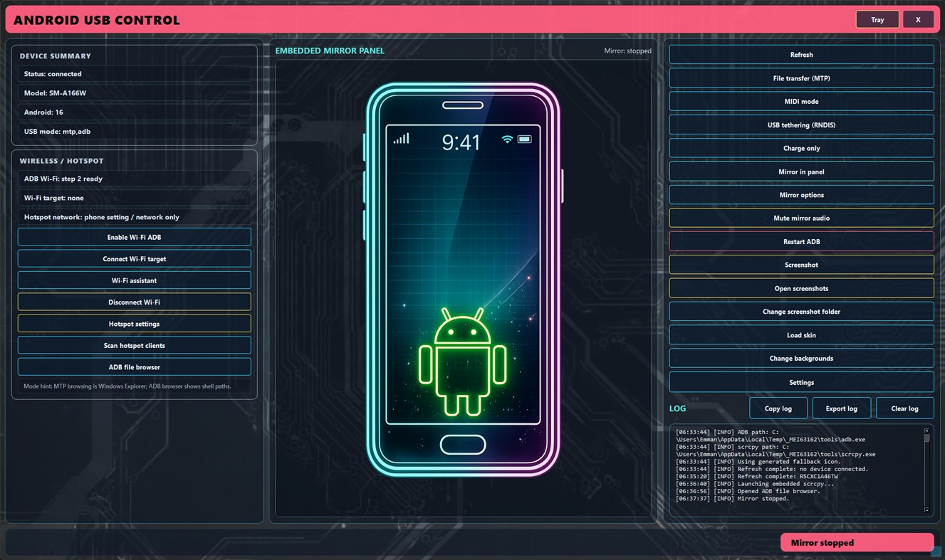This screenshot has height=560, width=945.
Task: Switch USB to File transfer (MTP)
Action: 801,78
